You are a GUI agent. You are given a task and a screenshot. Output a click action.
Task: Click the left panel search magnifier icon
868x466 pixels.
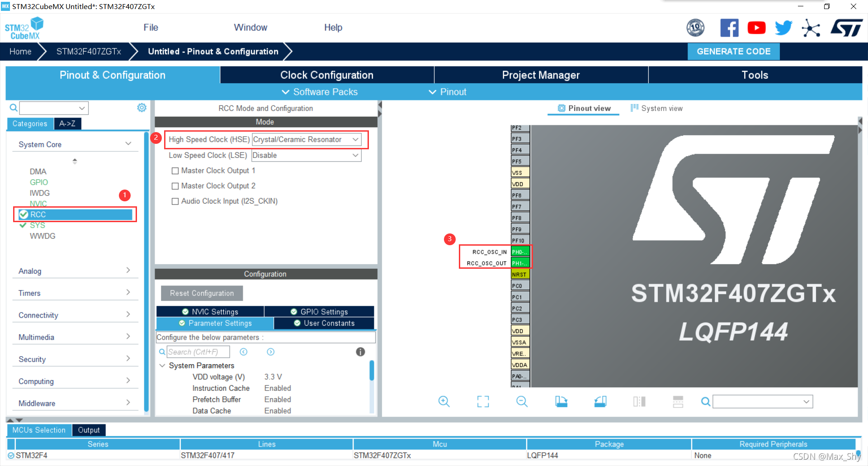14,108
